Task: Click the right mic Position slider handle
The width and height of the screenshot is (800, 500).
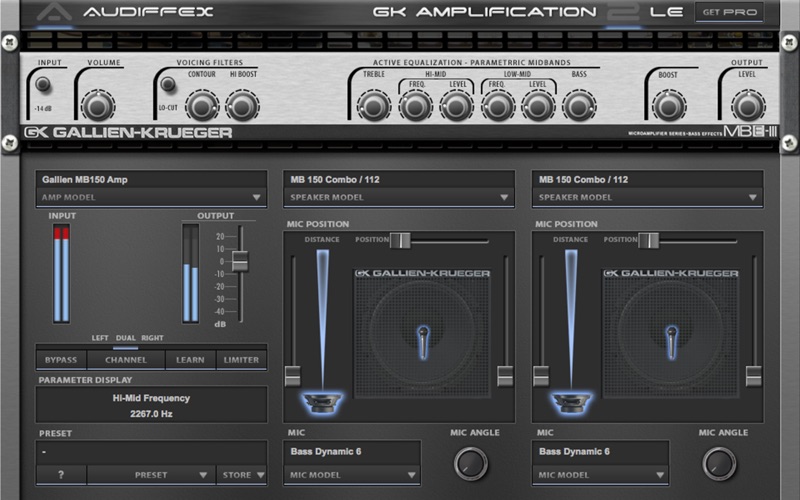Action: pyautogui.click(x=648, y=240)
